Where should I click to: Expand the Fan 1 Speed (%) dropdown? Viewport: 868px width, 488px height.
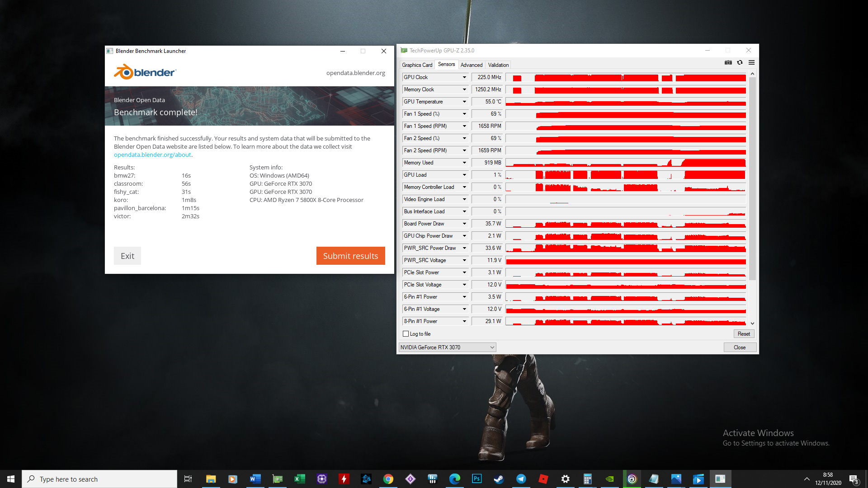pos(464,114)
